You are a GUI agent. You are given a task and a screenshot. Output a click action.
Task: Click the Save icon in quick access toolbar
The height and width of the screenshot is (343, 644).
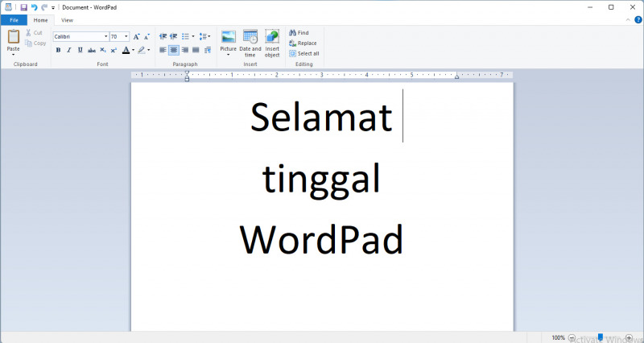click(24, 7)
